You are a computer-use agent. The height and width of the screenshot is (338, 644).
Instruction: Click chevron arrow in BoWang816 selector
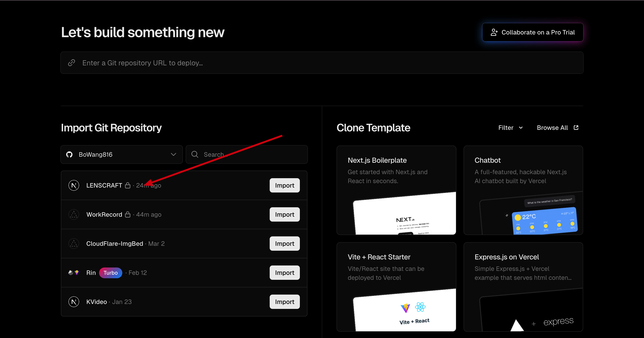tap(174, 154)
